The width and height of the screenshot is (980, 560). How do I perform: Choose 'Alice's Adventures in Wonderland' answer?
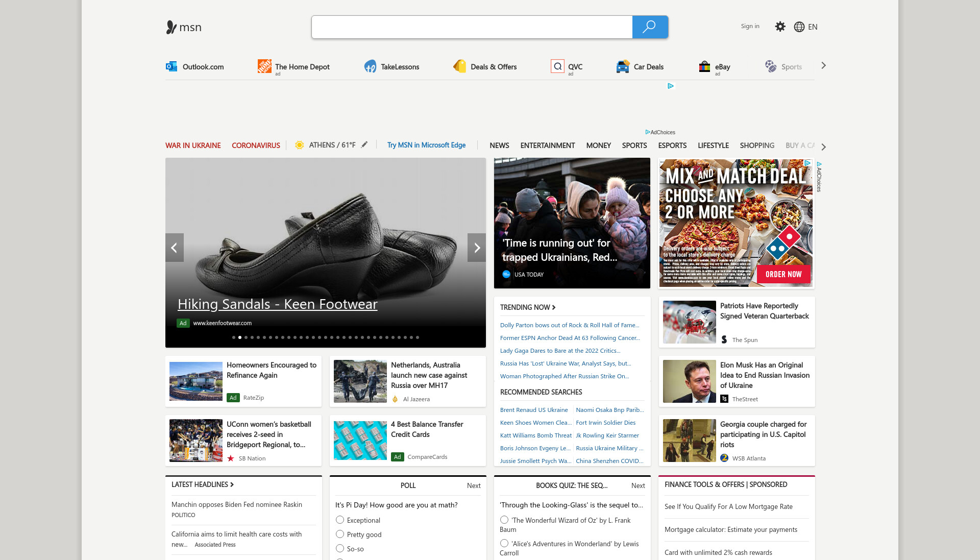pyautogui.click(x=504, y=543)
